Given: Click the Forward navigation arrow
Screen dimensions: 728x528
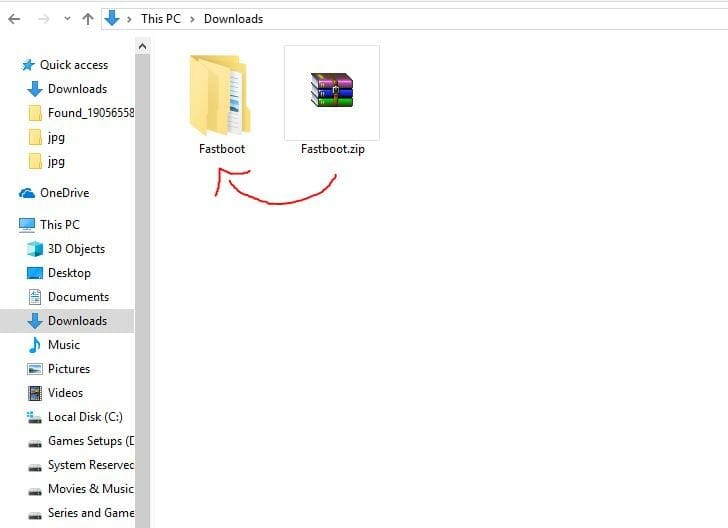Looking at the screenshot, I should 43,19.
